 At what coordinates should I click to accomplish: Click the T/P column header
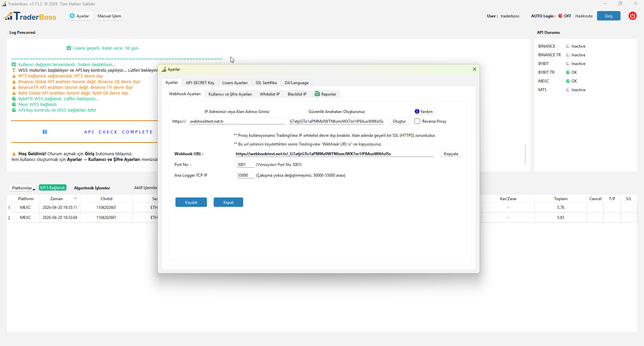(612, 199)
